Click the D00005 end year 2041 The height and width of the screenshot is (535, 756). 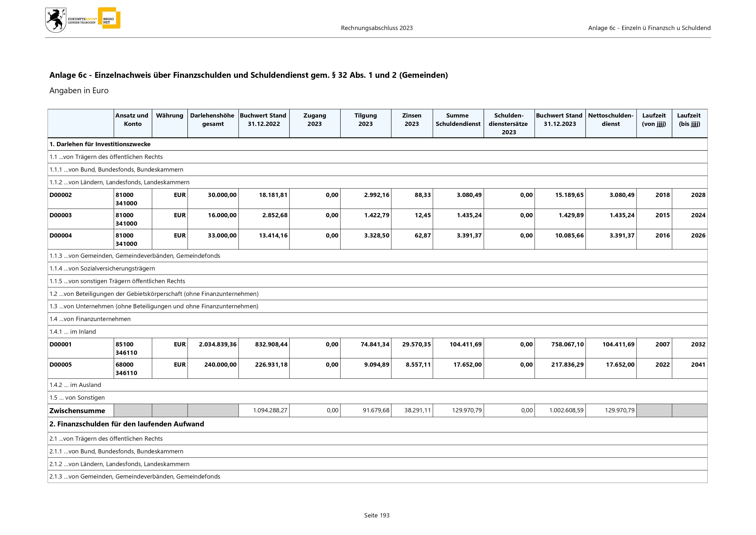point(698,365)
